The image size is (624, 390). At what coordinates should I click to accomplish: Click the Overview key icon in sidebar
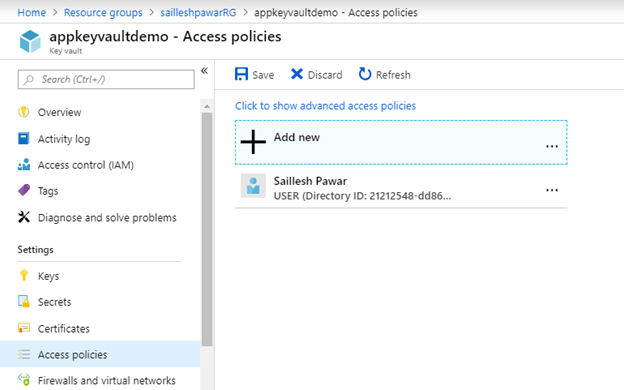[24, 112]
